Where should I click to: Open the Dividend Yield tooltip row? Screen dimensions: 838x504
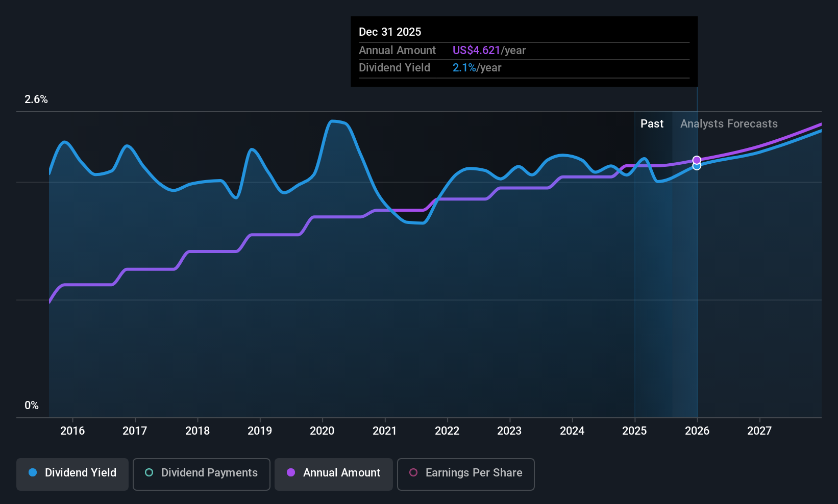click(395, 67)
